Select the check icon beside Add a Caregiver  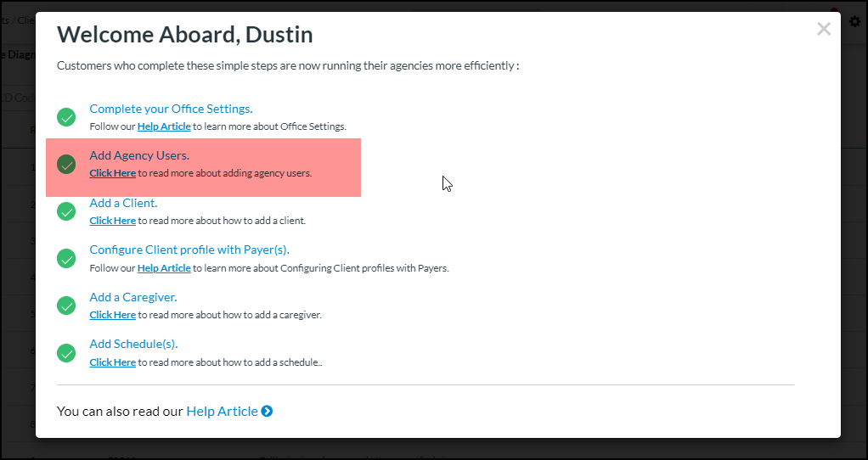(x=66, y=306)
